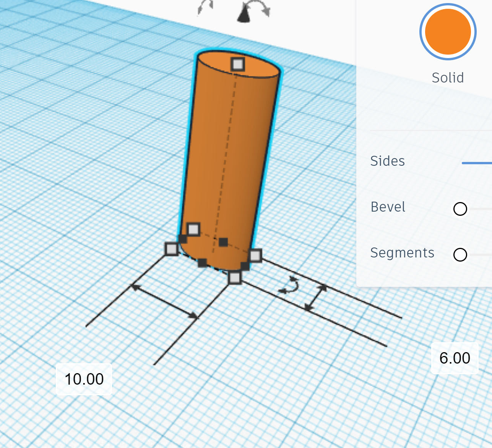Select the orange cylinder body

click(x=229, y=160)
